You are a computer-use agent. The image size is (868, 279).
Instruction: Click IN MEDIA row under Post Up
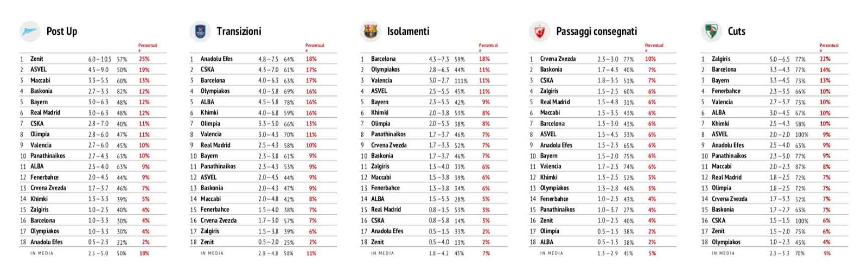pos(93,253)
